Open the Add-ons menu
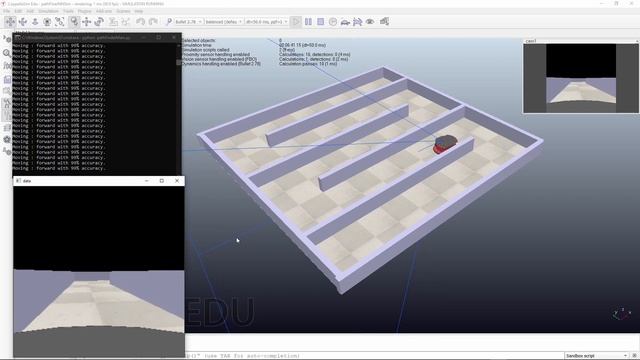This screenshot has width=640, height=360. point(104,11)
